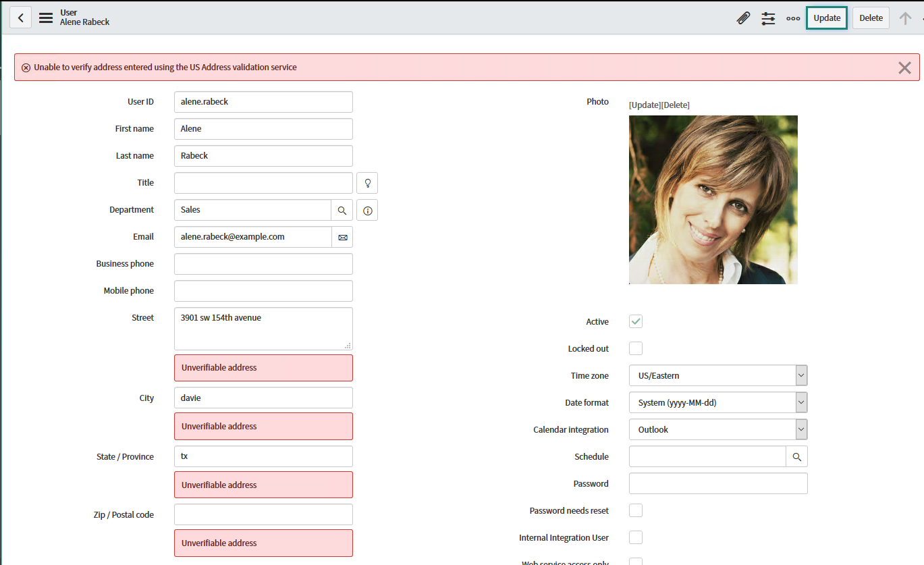
Task: Click the envelope icon next to Email
Action: click(342, 237)
